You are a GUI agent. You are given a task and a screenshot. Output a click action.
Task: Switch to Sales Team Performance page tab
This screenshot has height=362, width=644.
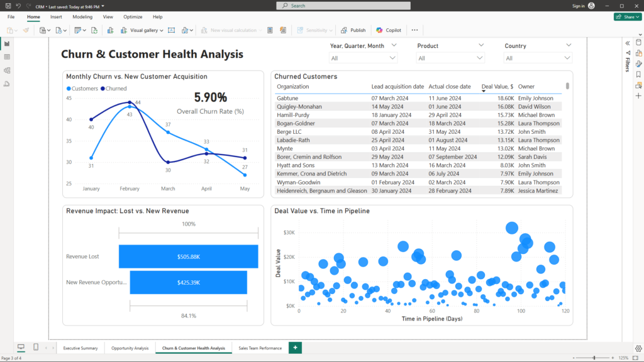[x=260, y=348]
